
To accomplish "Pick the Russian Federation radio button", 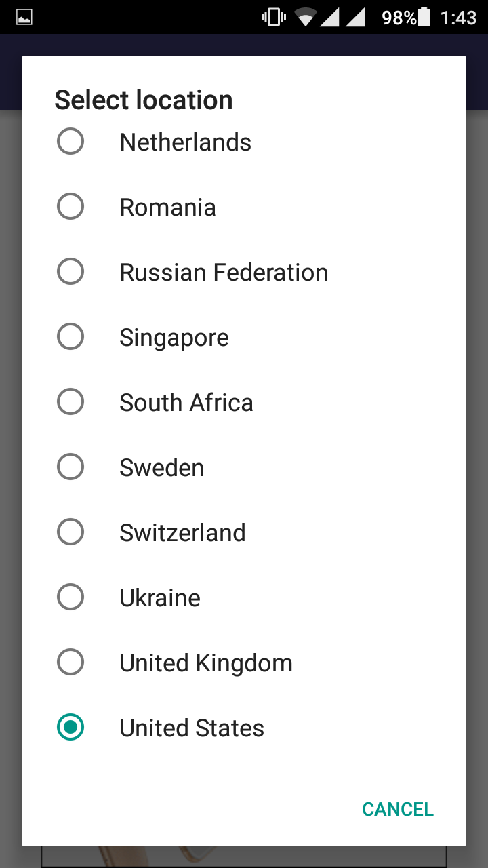I will pyautogui.click(x=70, y=272).
